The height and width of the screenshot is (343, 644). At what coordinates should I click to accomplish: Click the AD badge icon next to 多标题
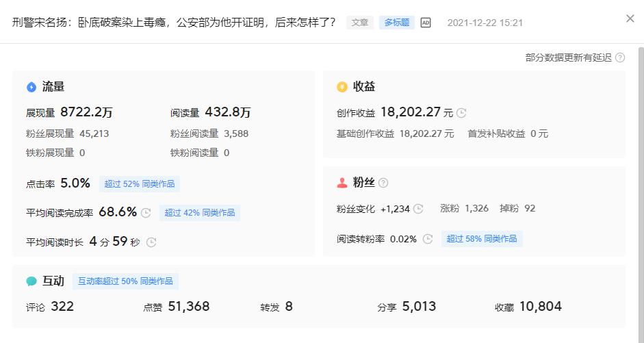click(426, 23)
